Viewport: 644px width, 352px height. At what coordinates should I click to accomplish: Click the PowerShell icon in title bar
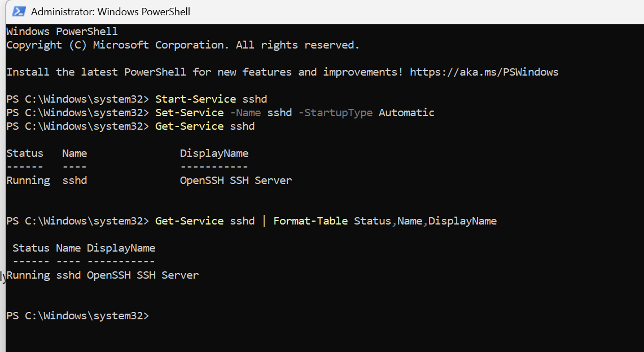click(x=19, y=11)
